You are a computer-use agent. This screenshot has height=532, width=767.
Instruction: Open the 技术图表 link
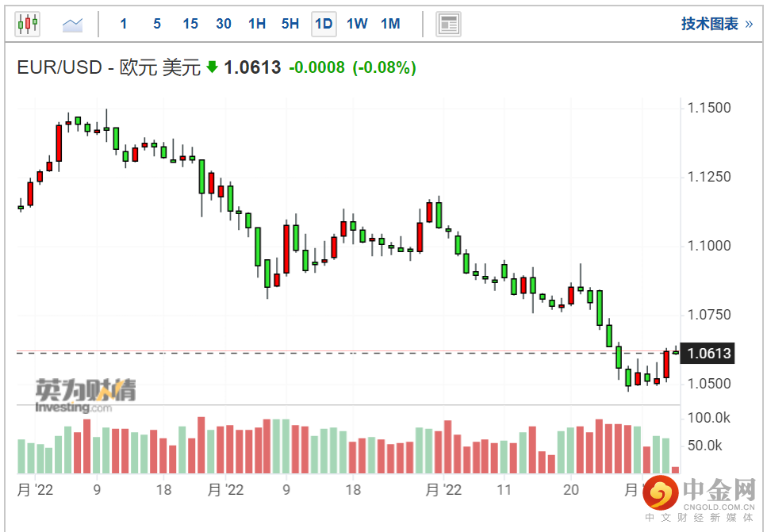click(710, 24)
